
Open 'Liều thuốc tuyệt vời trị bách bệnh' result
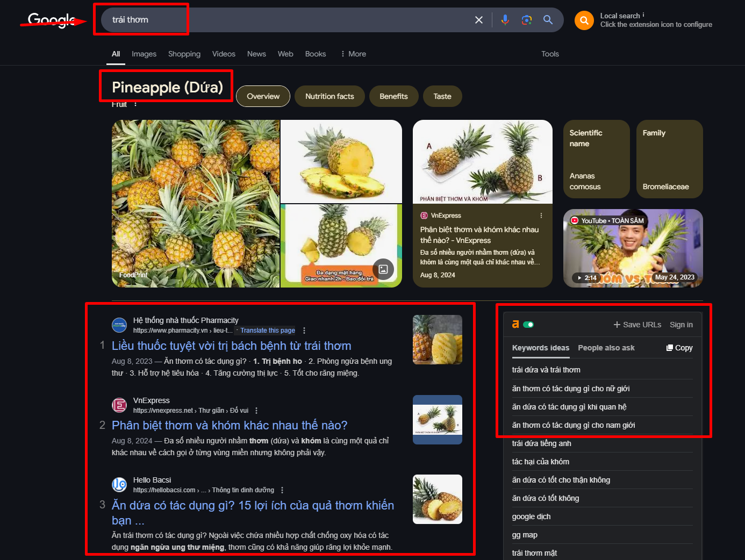tap(232, 346)
